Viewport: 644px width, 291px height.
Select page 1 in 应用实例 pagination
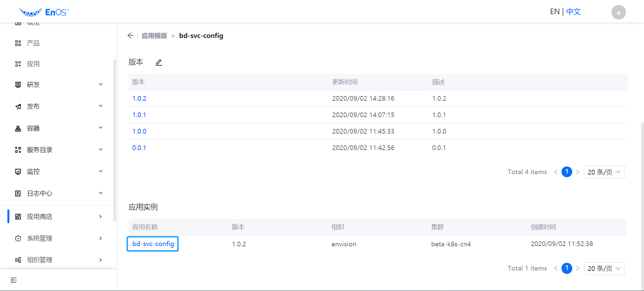pos(567,268)
